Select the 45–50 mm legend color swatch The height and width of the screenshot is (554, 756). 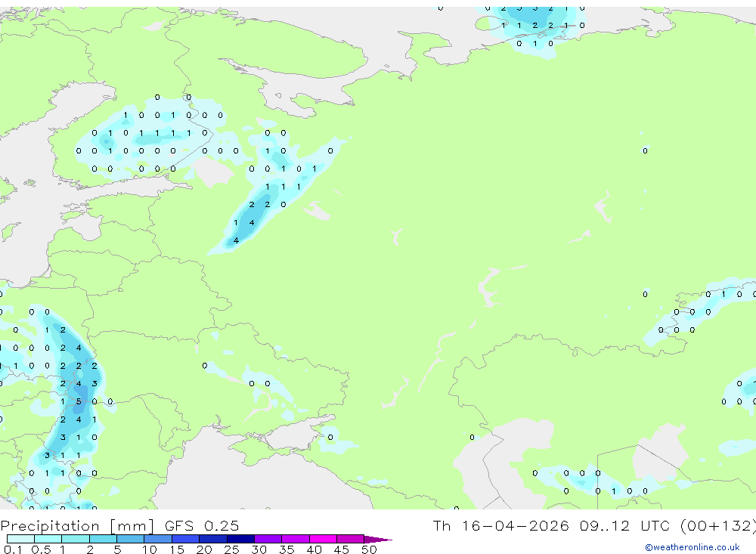[x=351, y=539]
